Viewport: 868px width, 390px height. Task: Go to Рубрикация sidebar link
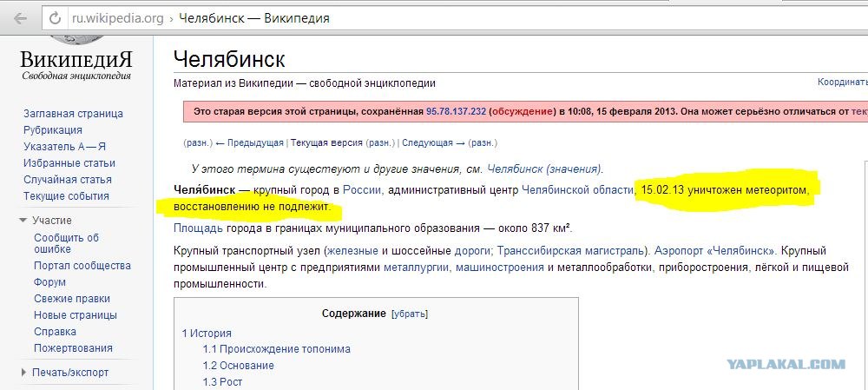coord(53,130)
